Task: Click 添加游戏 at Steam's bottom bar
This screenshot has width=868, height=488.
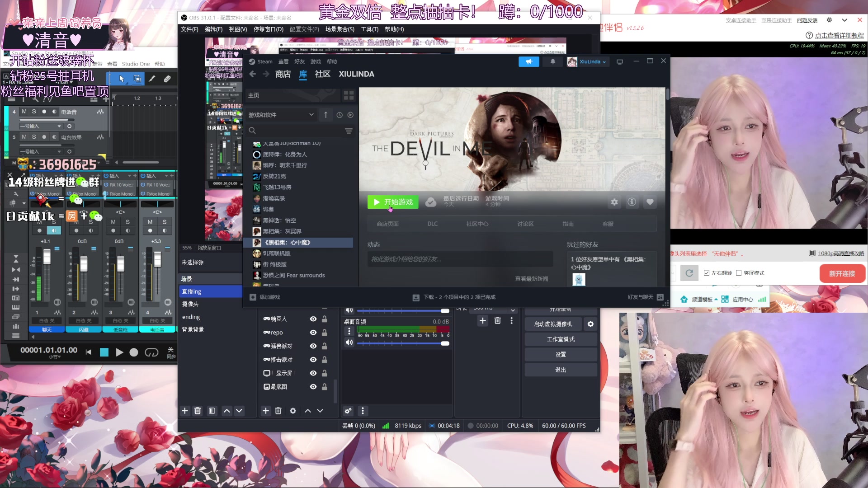Action: 265,297
